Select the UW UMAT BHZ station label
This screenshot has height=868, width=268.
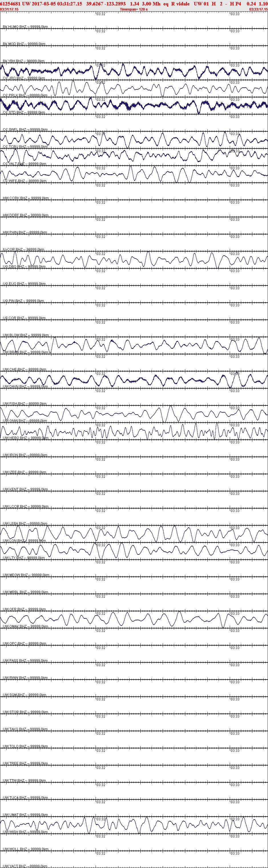click(26, 815)
